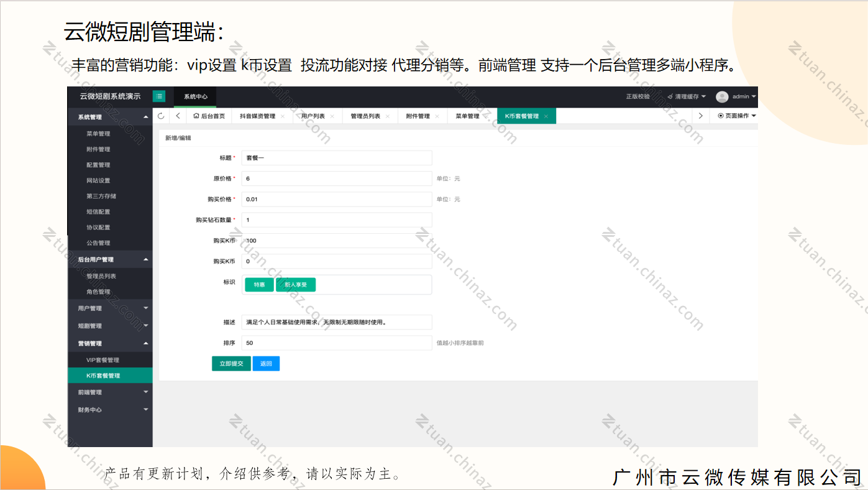Expand the 用户管理 sidebar group

pyautogui.click(x=110, y=308)
